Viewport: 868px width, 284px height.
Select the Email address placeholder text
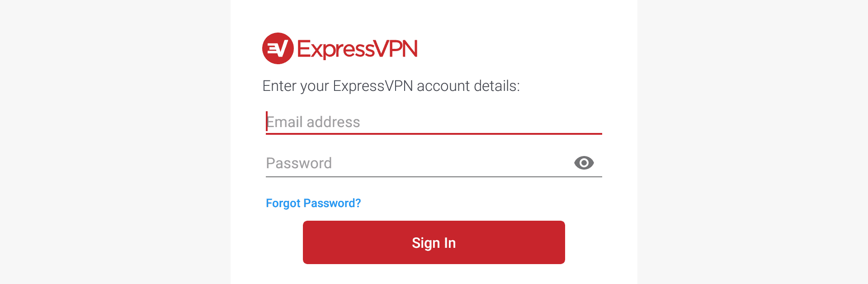(313, 122)
